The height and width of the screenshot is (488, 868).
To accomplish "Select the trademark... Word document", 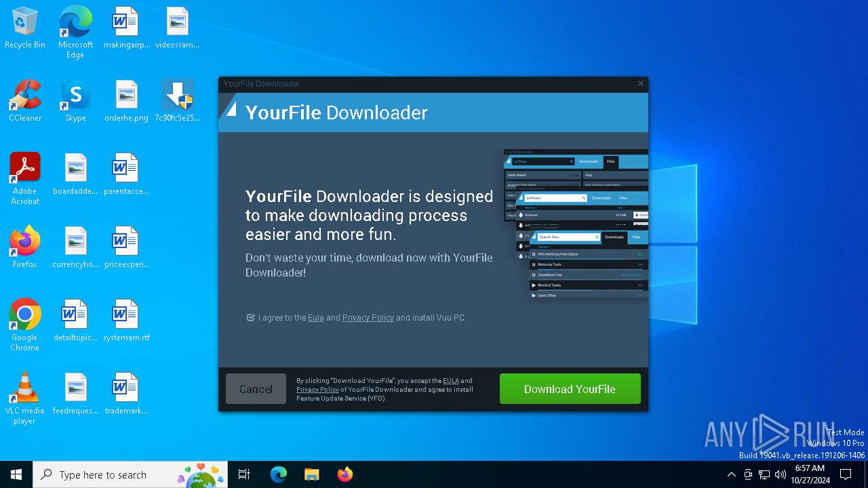I will (x=126, y=394).
